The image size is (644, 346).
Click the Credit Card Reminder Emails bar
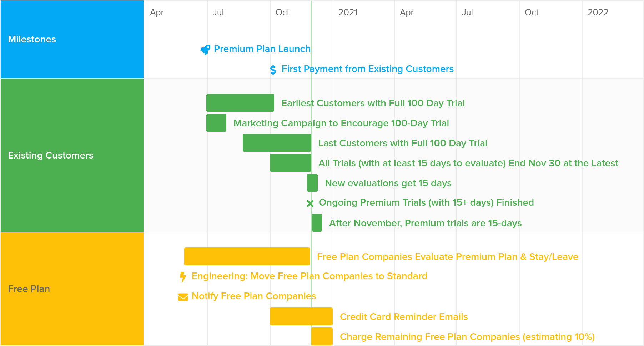(x=301, y=316)
